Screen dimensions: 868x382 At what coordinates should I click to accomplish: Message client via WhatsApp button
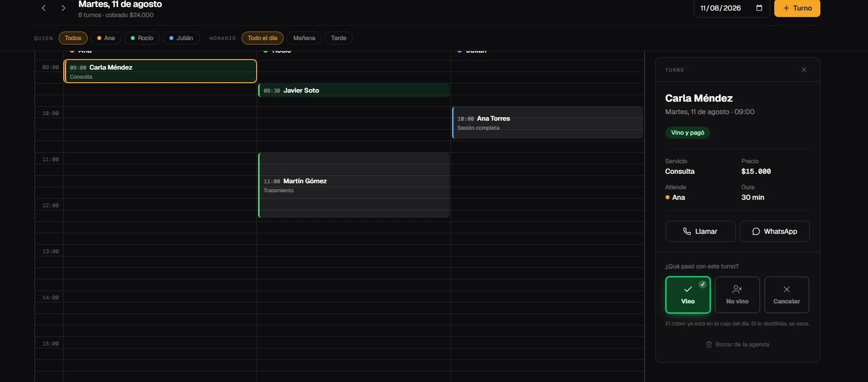point(774,231)
